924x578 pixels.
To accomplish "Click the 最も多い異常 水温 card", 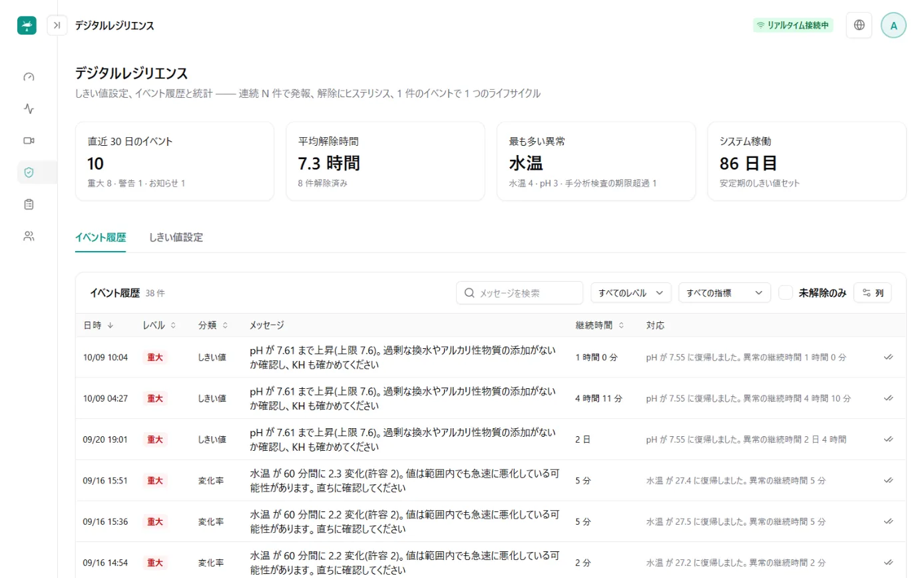I will (596, 161).
